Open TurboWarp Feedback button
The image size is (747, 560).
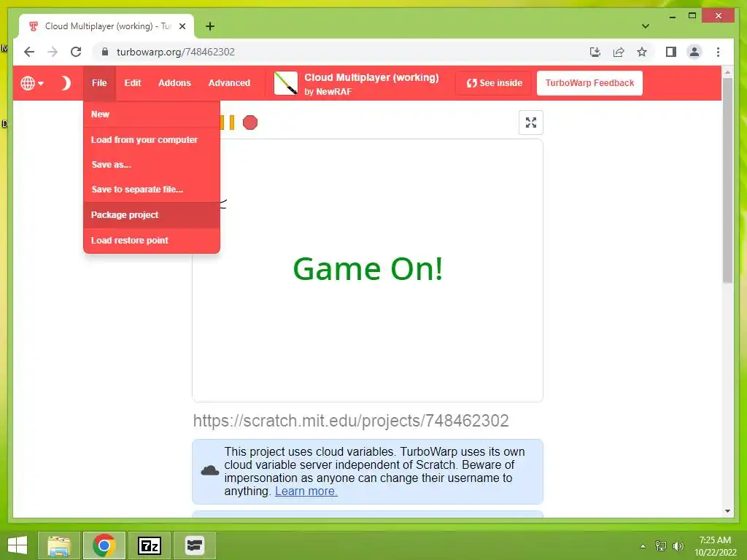(x=589, y=83)
